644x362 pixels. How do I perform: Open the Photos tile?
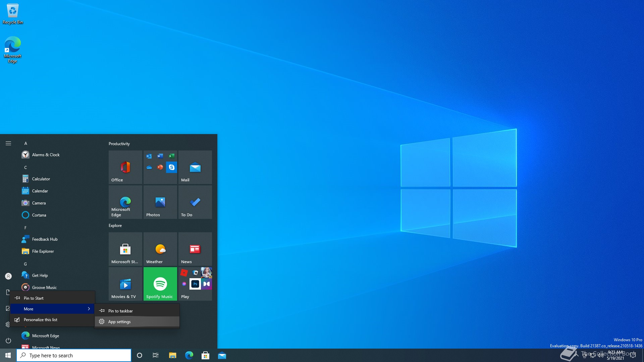coord(160,202)
